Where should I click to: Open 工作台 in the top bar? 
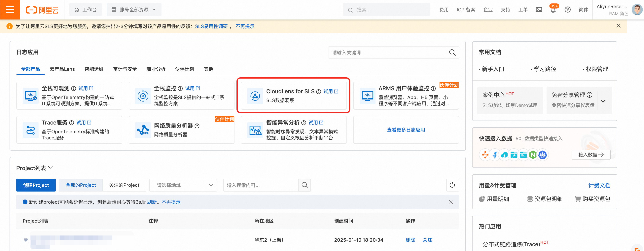[86, 10]
